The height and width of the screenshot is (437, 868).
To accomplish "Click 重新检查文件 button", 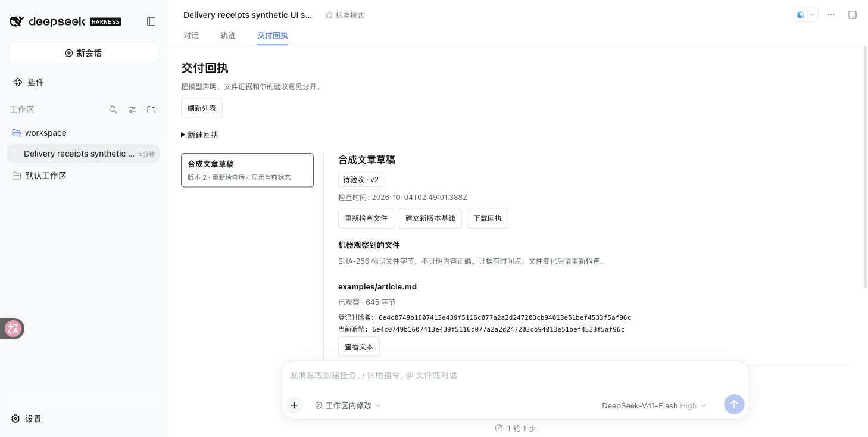I will pyautogui.click(x=366, y=218).
